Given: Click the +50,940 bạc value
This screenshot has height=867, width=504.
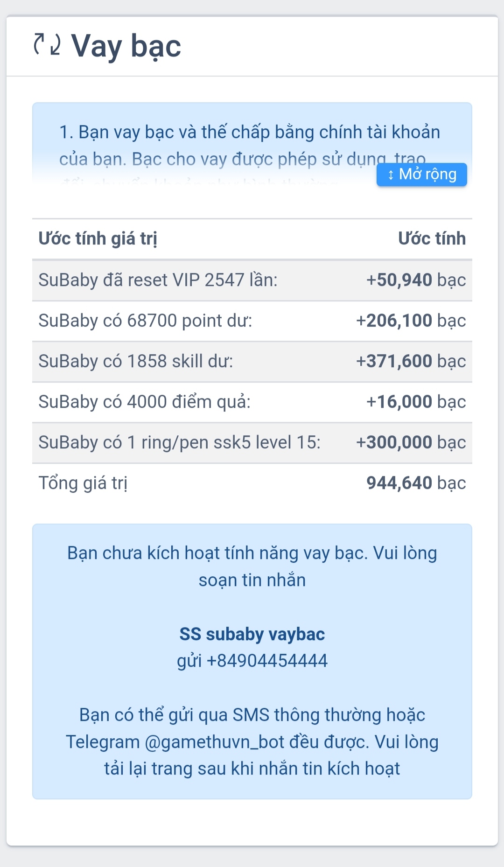Looking at the screenshot, I should pos(416,280).
